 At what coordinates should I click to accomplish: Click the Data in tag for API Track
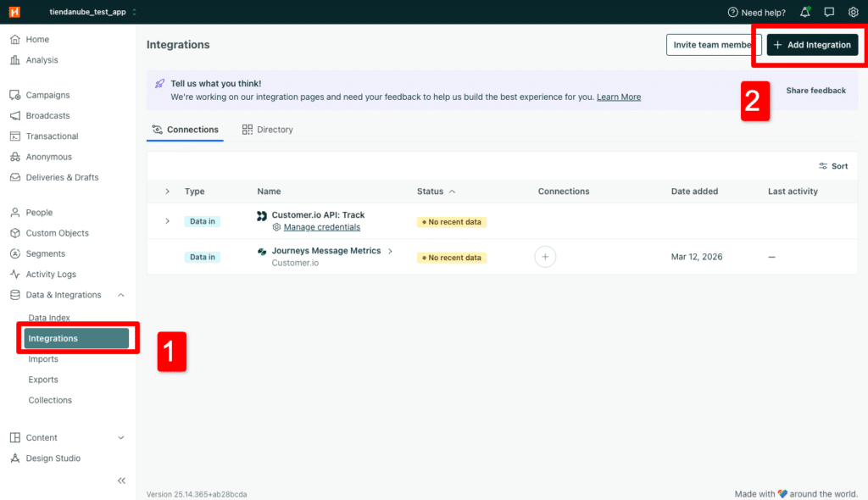[202, 221]
